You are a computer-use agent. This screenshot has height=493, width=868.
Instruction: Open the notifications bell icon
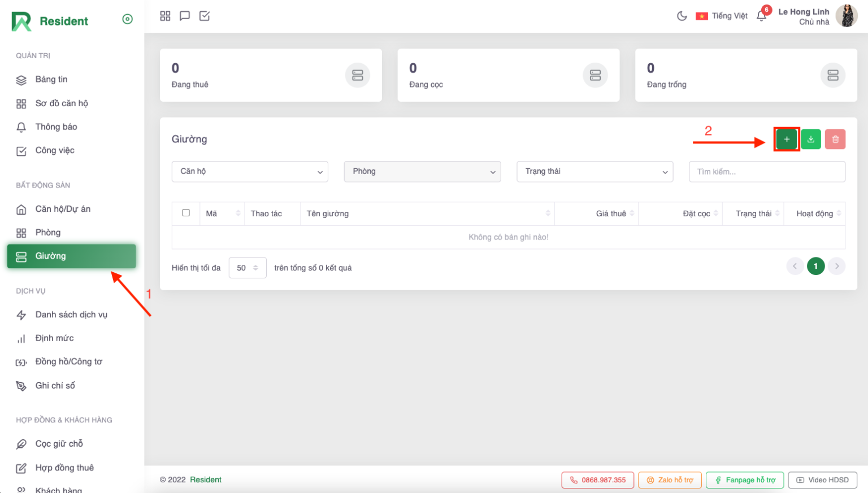point(761,16)
